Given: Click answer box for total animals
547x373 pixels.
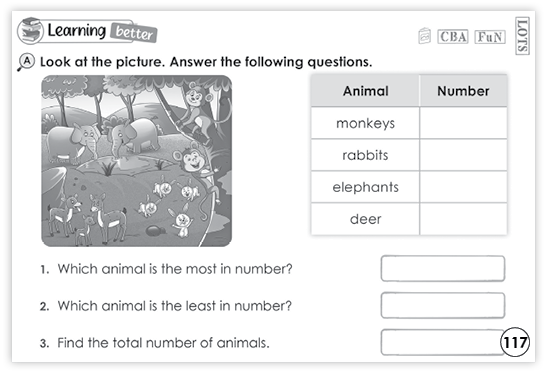Looking at the screenshot, I should (x=443, y=342).
